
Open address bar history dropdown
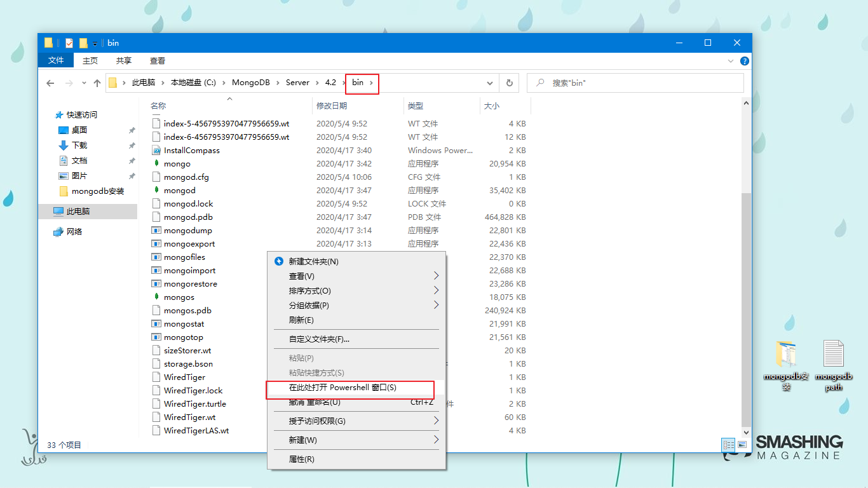(489, 83)
